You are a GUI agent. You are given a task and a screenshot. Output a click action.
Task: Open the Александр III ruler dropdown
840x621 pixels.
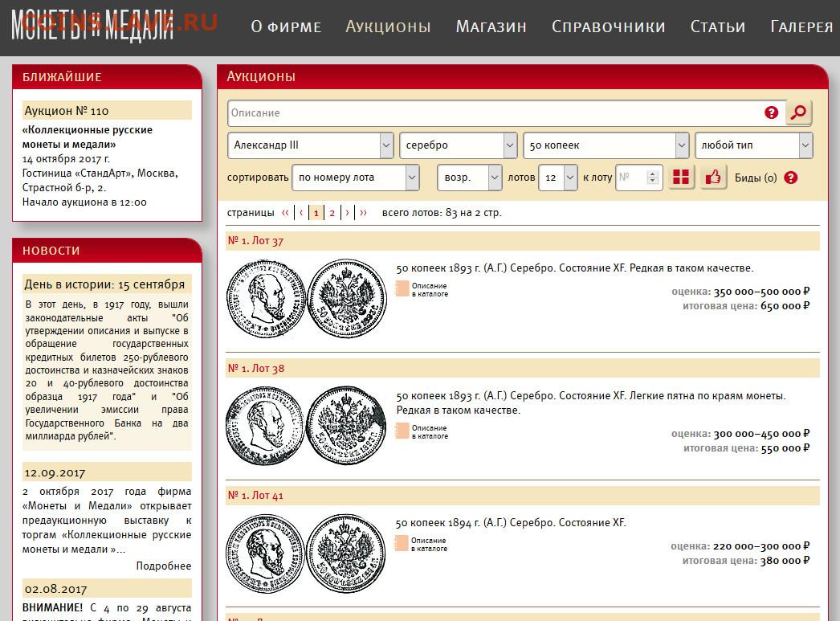tap(311, 145)
